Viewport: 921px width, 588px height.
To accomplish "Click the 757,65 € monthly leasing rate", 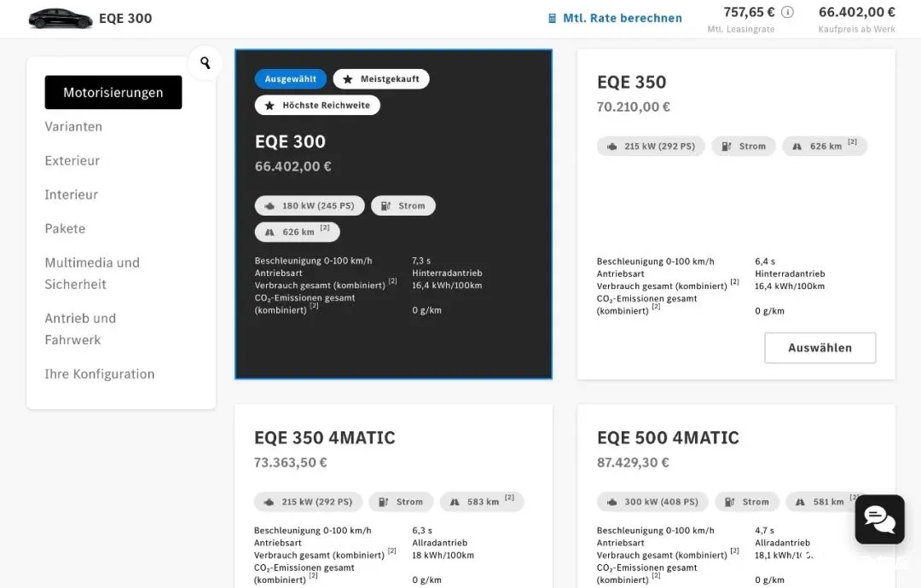I will click(x=749, y=12).
